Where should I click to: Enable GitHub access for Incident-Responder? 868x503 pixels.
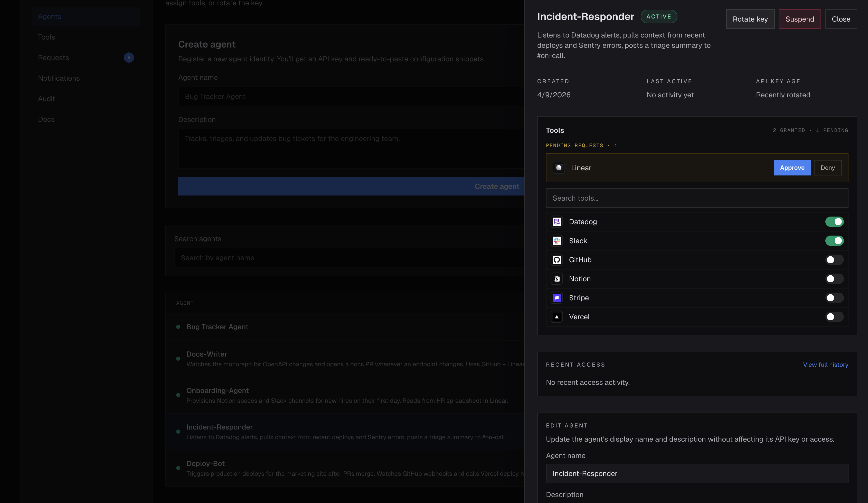[x=834, y=260]
